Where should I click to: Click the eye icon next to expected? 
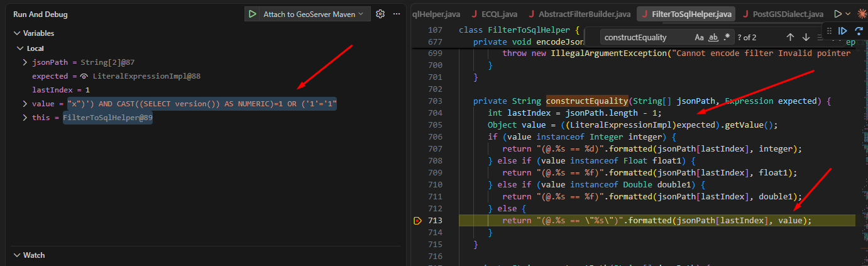tap(84, 76)
